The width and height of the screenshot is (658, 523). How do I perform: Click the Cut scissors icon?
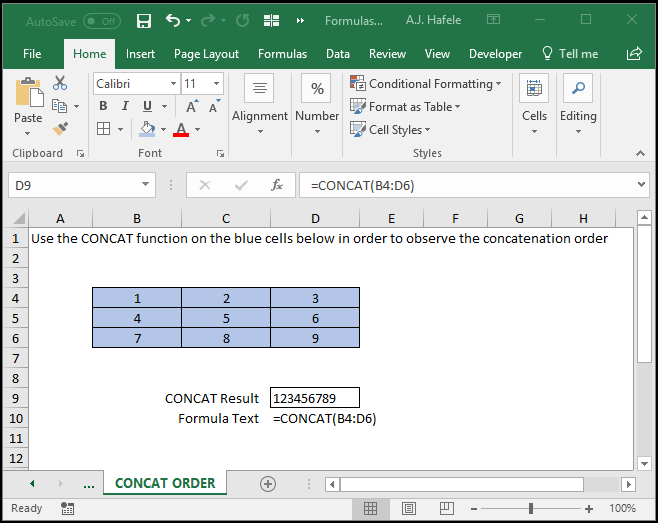click(x=60, y=83)
